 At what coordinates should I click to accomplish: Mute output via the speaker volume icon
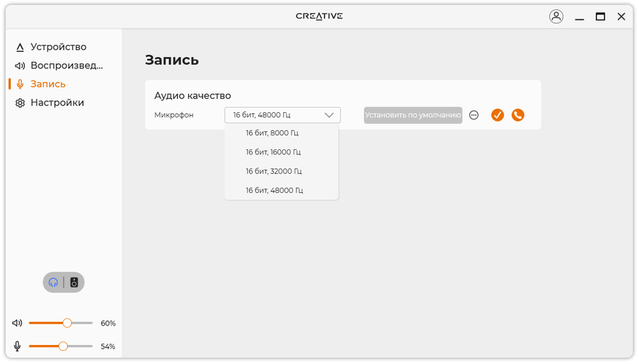17,323
